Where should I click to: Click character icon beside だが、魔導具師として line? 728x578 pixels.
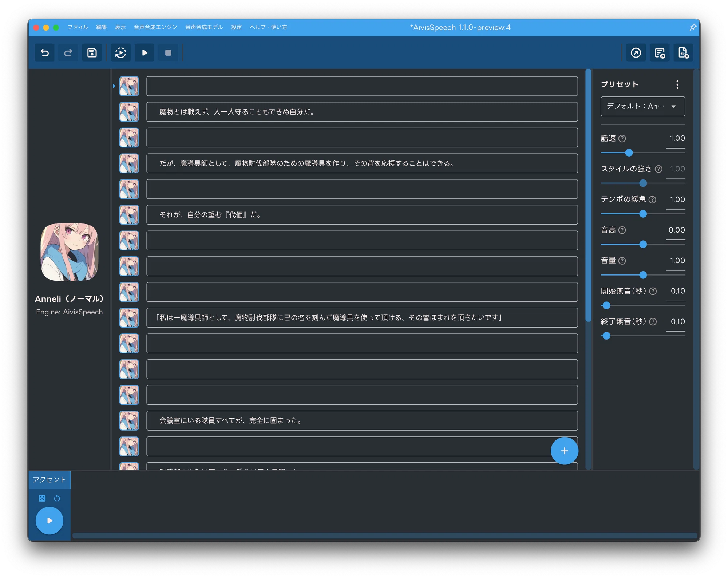click(x=129, y=163)
